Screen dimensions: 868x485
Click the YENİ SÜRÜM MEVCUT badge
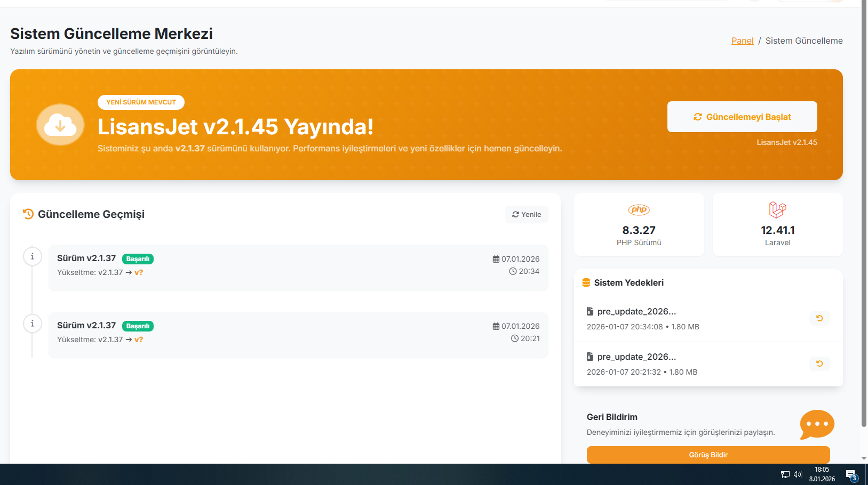click(x=141, y=102)
